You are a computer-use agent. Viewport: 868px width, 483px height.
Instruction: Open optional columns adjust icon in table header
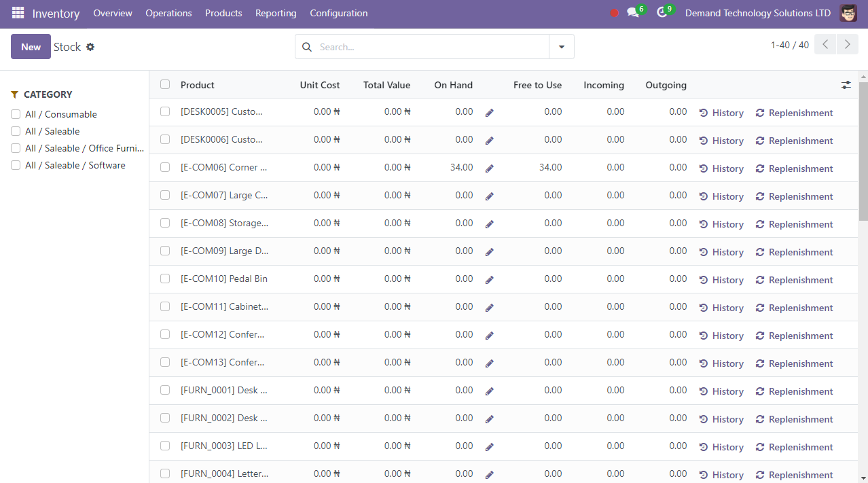click(846, 85)
